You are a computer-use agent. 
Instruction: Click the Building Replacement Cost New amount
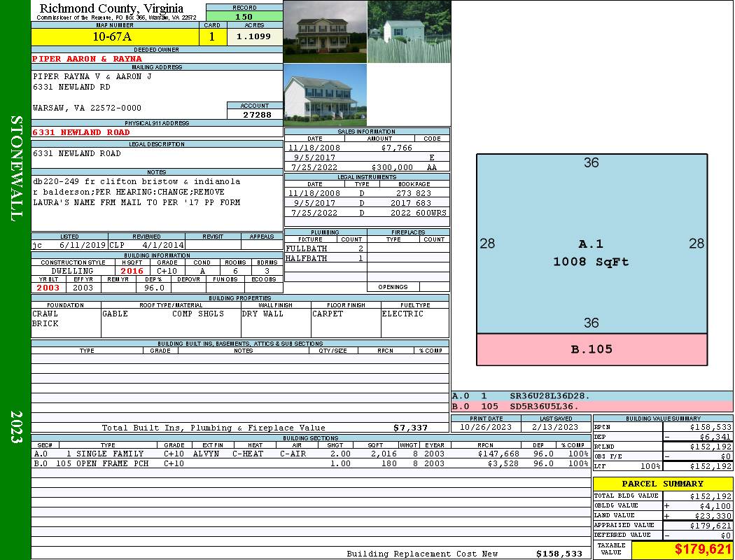coord(559,554)
